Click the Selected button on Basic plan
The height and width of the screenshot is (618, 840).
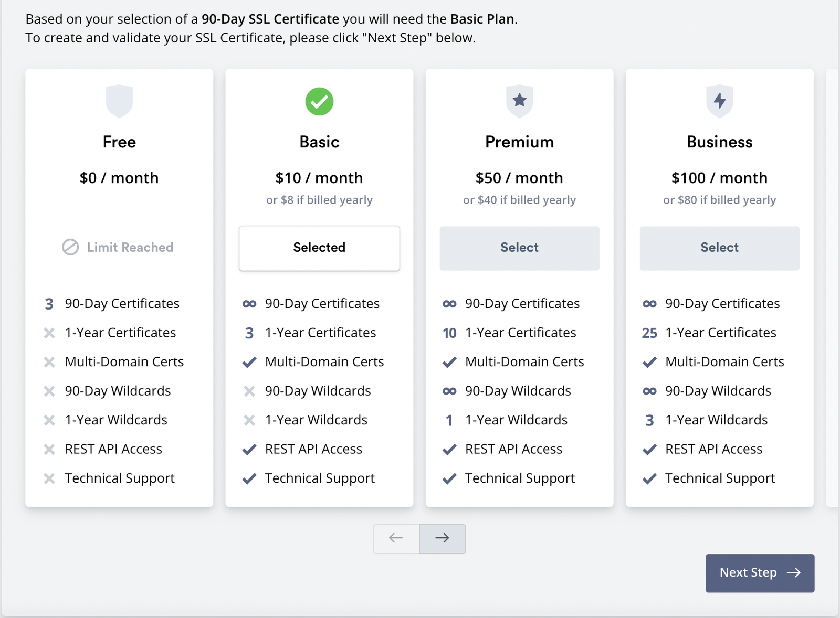click(319, 248)
